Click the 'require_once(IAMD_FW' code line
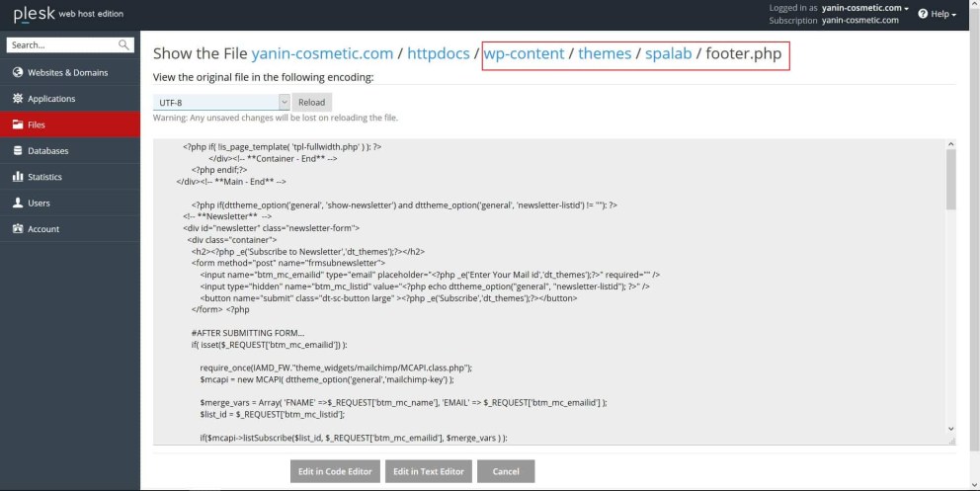This screenshot has height=491, width=980. tap(336, 368)
